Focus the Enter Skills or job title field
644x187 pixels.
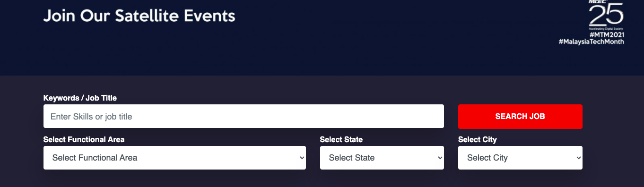(x=244, y=116)
